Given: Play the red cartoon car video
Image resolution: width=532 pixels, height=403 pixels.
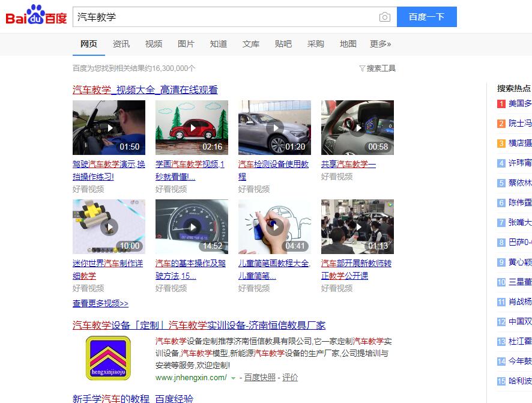Looking at the screenshot, I should click(192, 127).
